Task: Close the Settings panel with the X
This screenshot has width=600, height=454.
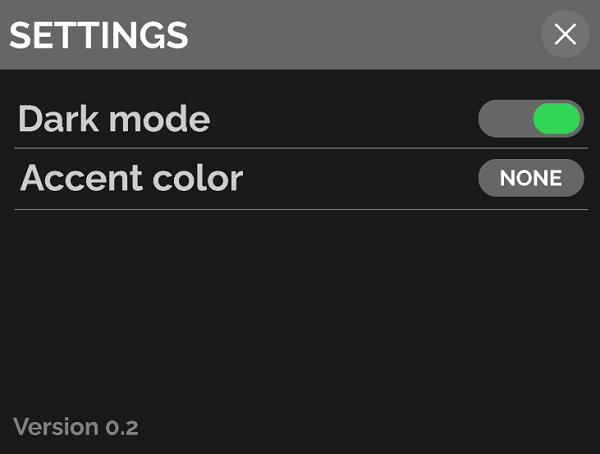Action: point(565,34)
